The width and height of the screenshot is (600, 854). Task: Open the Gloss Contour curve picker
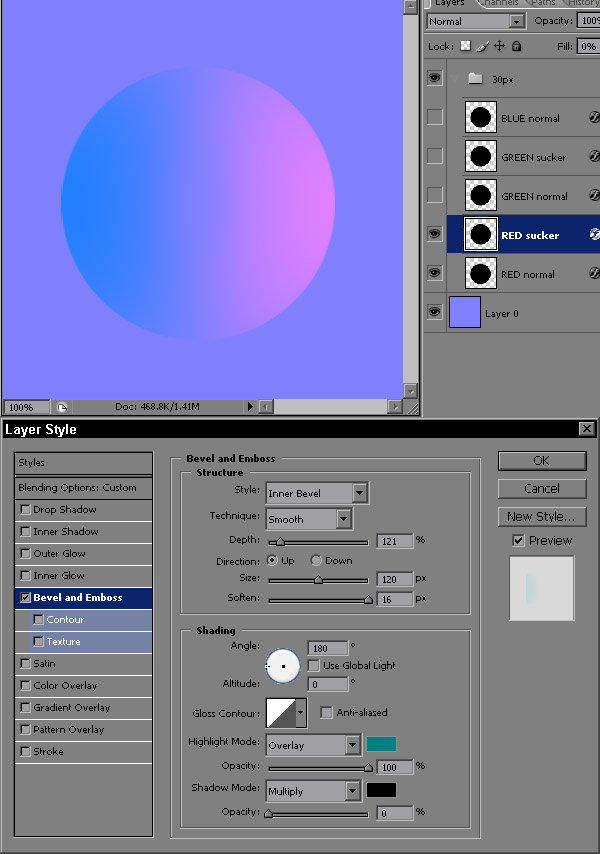coord(286,713)
